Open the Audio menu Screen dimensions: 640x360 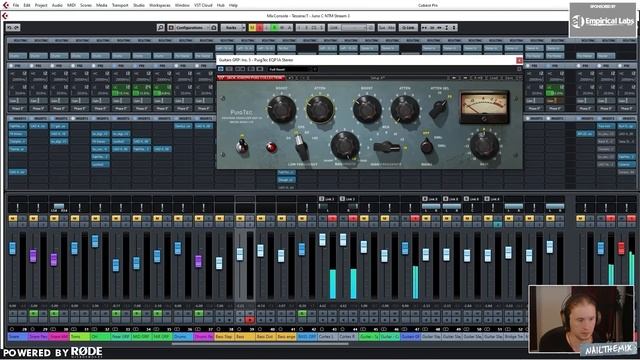pos(57,5)
